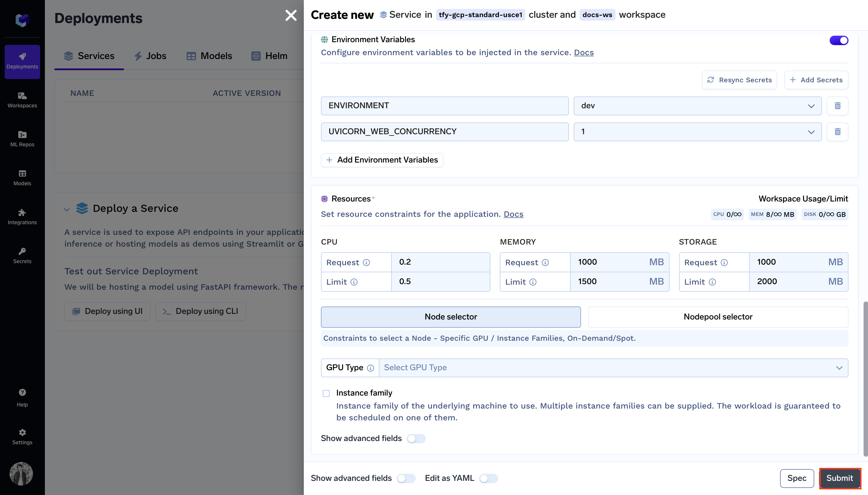Click the ACTIVE VERSION column header
The image size is (868, 495).
247,93
